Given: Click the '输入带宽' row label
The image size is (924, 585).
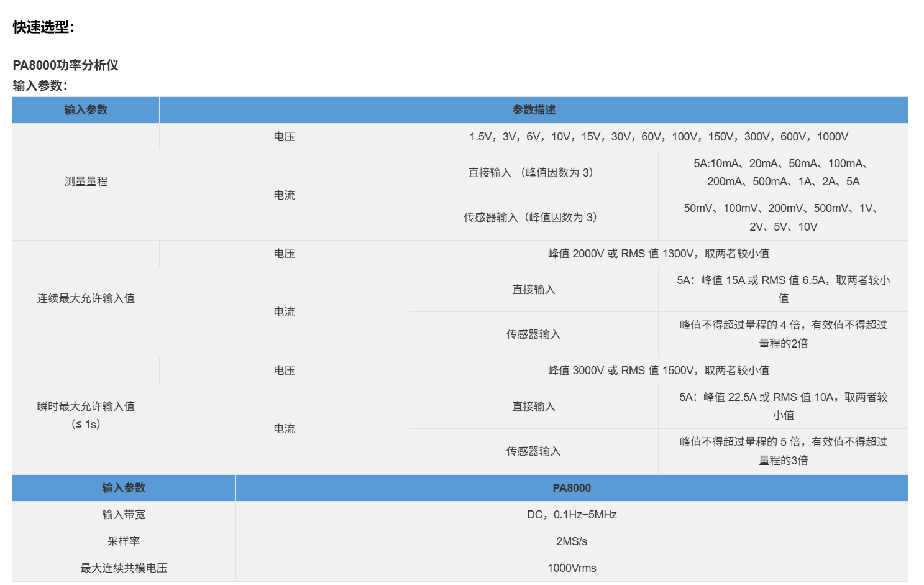Looking at the screenshot, I should click(124, 515).
